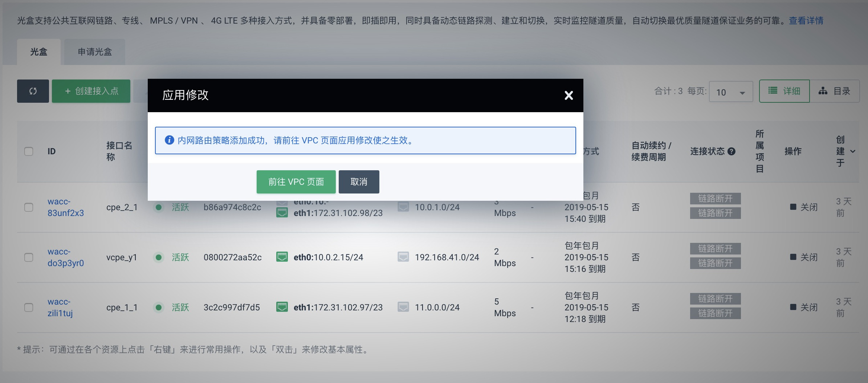
Task: Check the wacc-zili1tuj row checkbox
Action: tap(29, 307)
